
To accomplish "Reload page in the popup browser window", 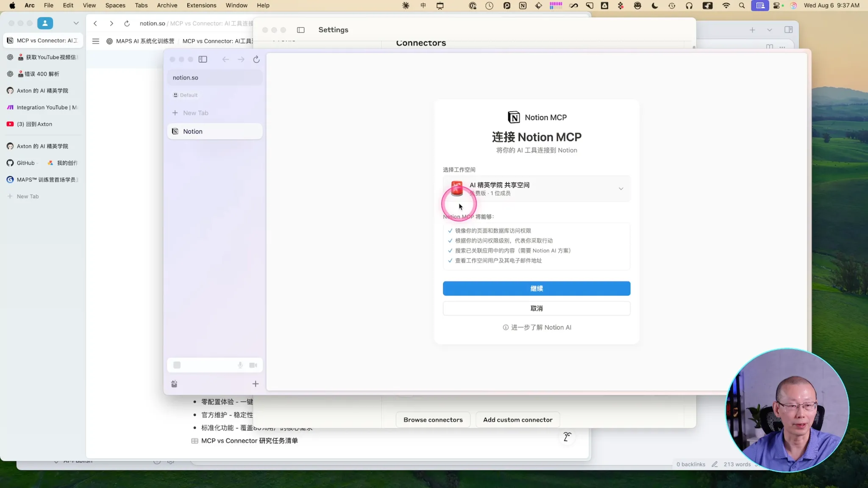I will 256,60.
